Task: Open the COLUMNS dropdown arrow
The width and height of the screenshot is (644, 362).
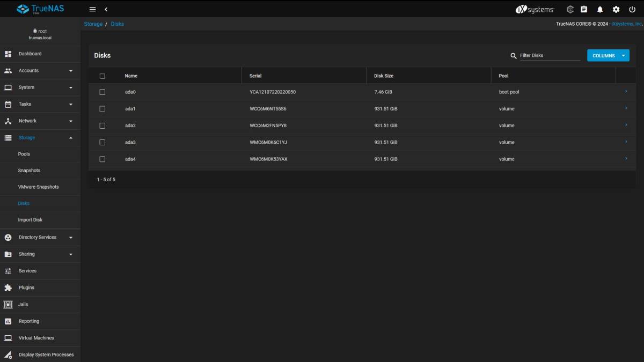Action: [623, 55]
